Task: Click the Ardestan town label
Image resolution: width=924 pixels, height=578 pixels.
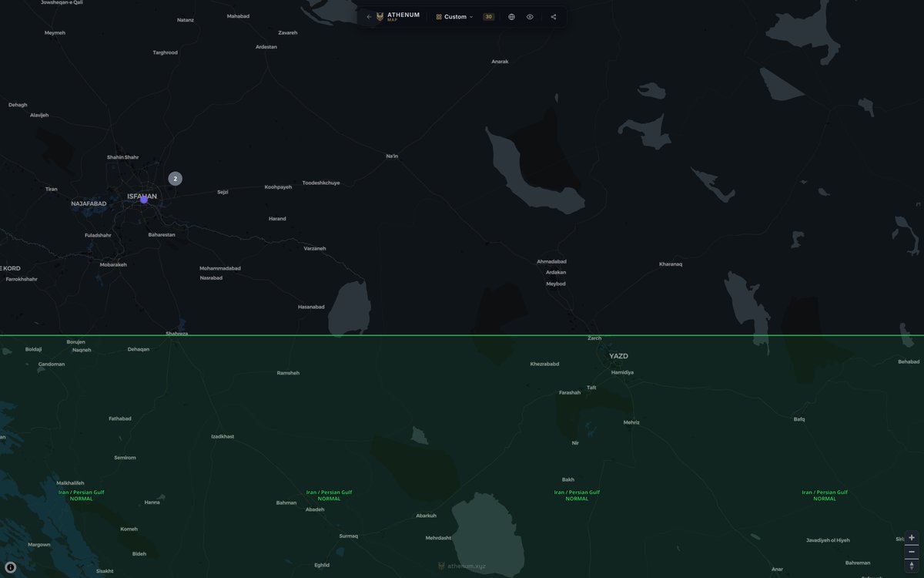Action: 266,47
